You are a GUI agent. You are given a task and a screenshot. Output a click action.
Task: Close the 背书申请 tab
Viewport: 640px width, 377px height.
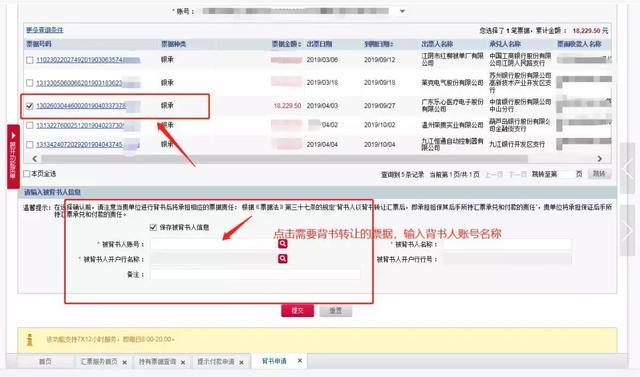tap(300, 361)
